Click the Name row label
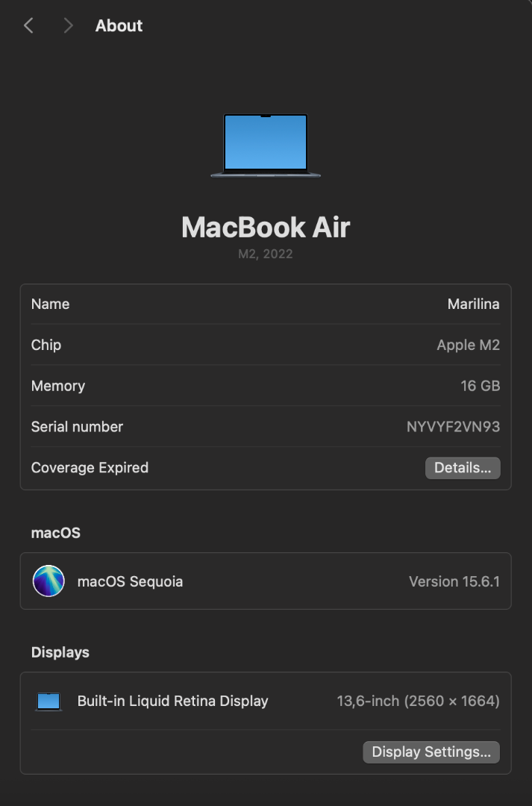Image resolution: width=532 pixels, height=806 pixels. [x=51, y=304]
